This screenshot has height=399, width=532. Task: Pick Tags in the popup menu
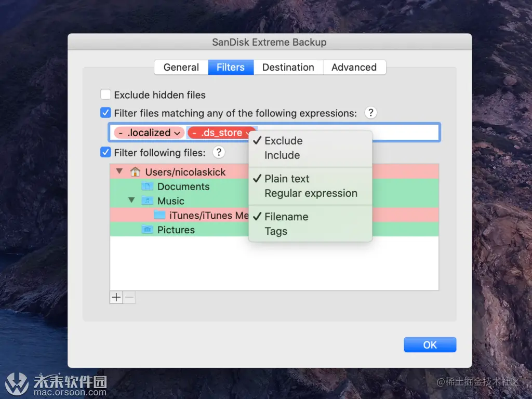pos(311,231)
